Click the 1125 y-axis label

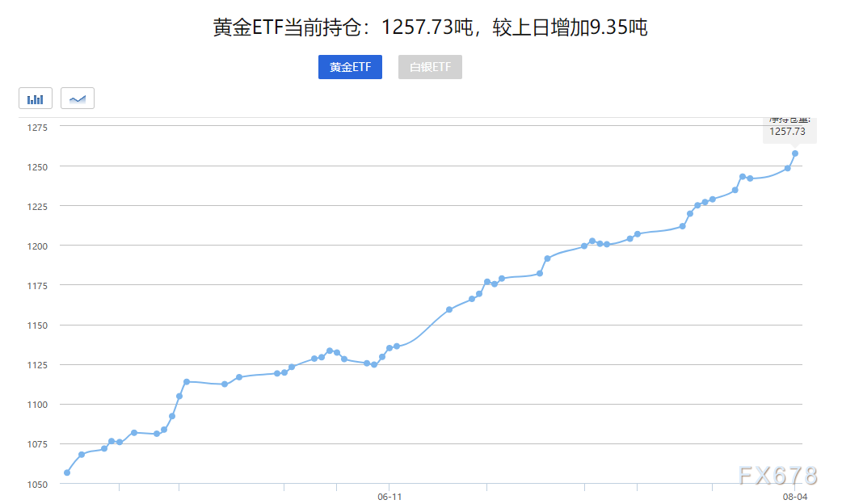[x=38, y=366]
